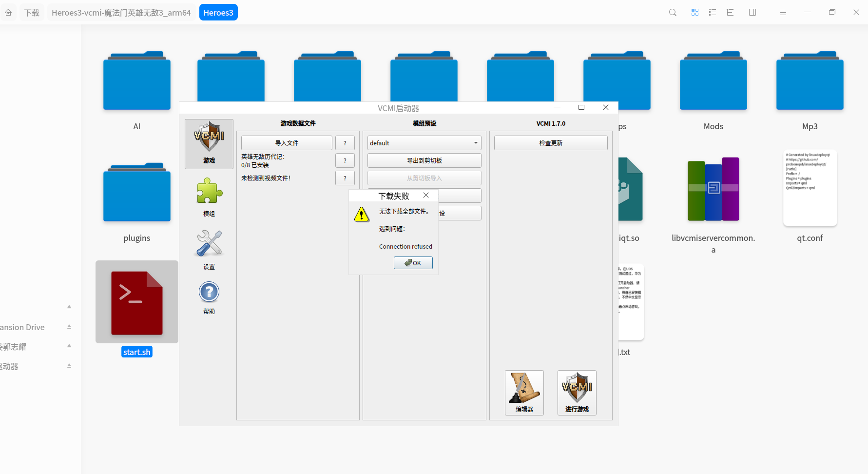Screen dimensions: 868x474
Task: Open the 模组 puzzle piece section
Action: (x=209, y=197)
